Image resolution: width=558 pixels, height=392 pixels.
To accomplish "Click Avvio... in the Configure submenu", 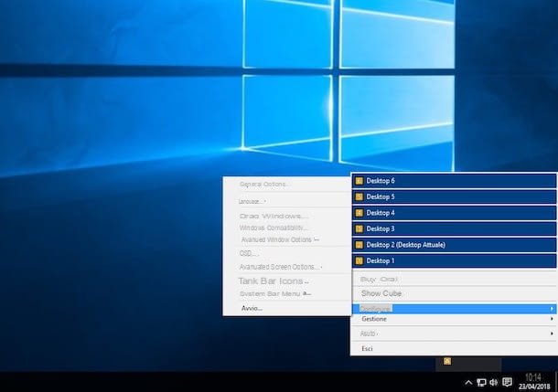I will 287,308.
